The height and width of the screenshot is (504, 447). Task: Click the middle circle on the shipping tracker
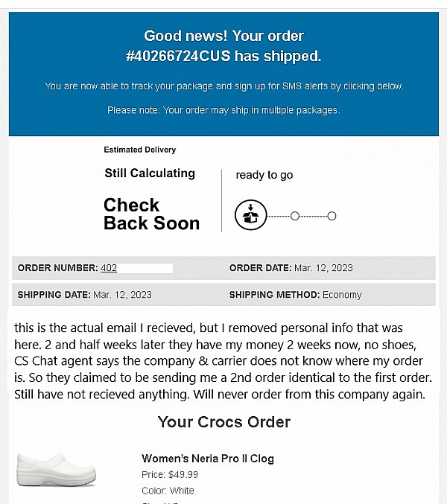coord(295,216)
